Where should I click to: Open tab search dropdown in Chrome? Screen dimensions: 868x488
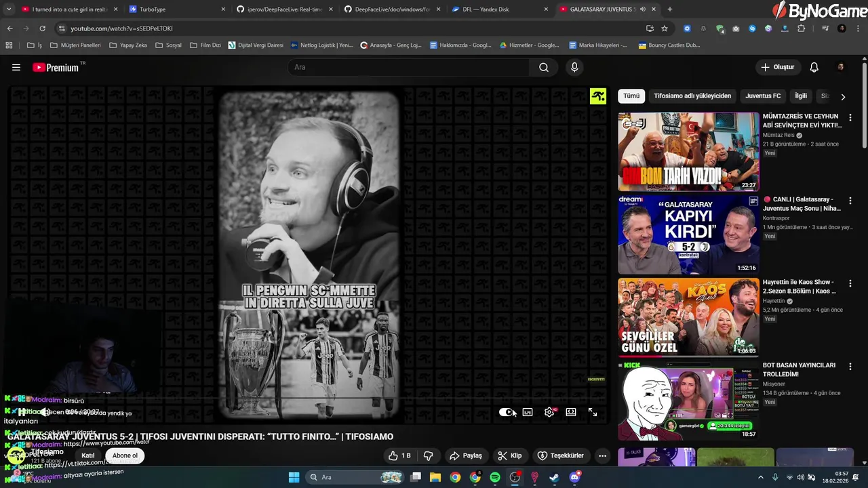point(9,9)
